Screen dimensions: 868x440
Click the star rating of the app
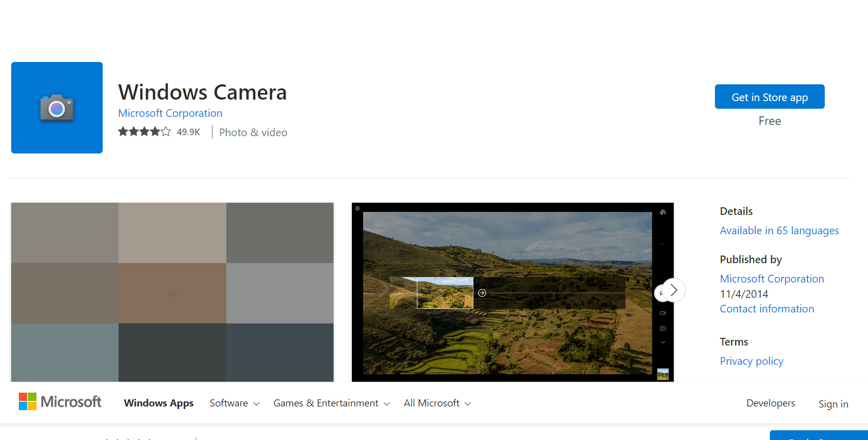tap(144, 132)
